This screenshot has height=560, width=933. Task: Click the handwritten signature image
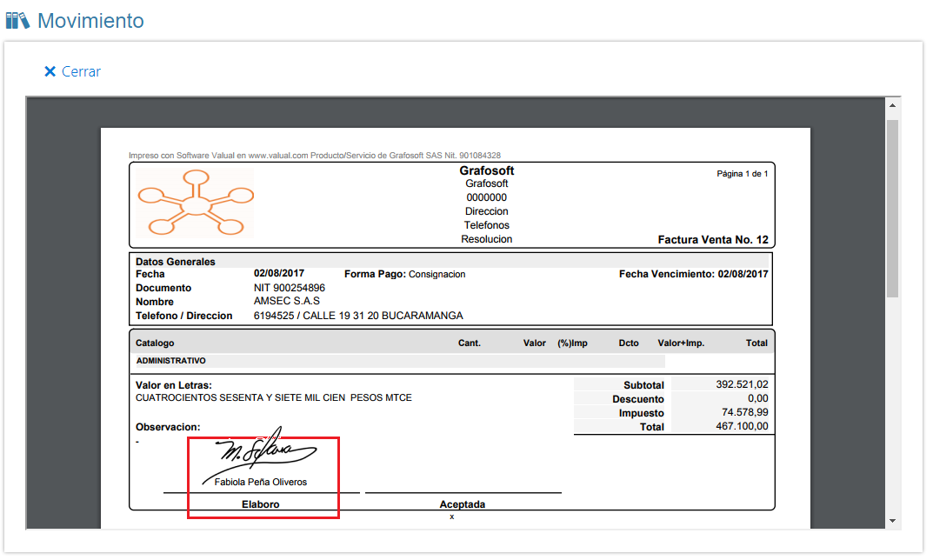(266, 449)
